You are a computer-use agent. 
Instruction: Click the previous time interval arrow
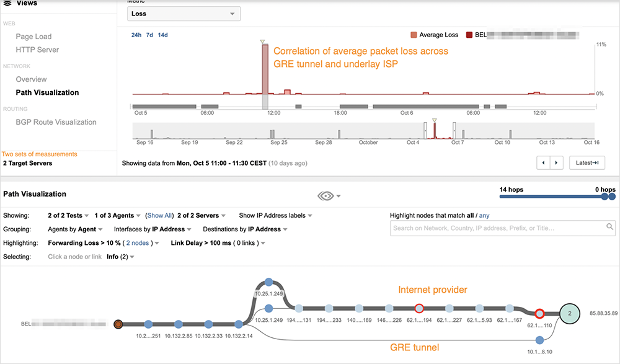pyautogui.click(x=543, y=162)
